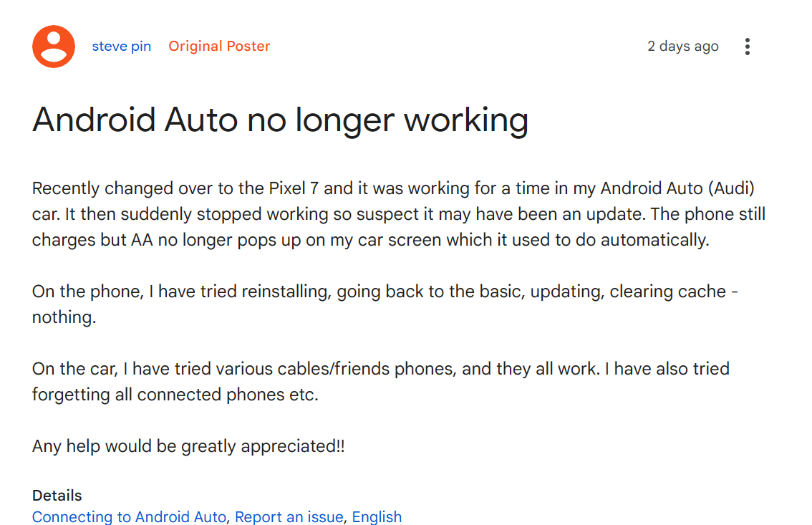Click the 'Android Auto no longer working' title
Screen dimensions: 812x525
(280, 120)
